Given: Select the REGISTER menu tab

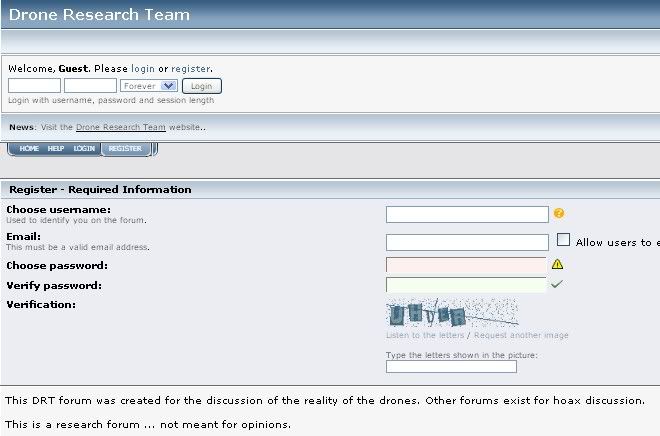Looking at the screenshot, I should [125, 149].
